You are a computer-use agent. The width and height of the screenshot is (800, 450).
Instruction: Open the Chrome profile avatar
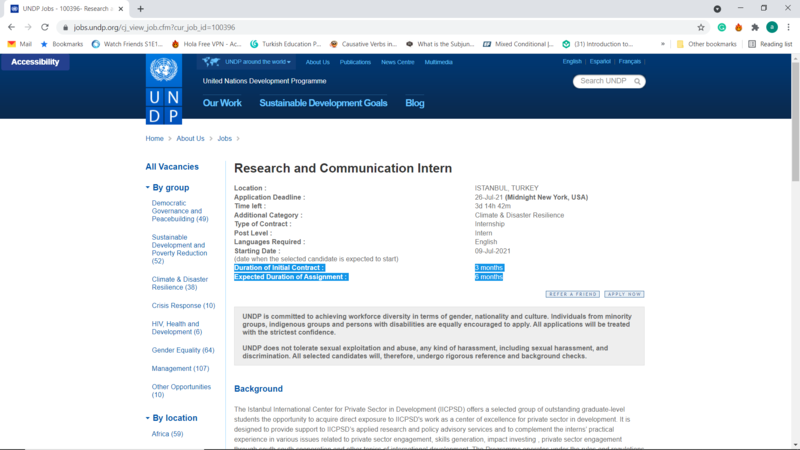pos(772,28)
